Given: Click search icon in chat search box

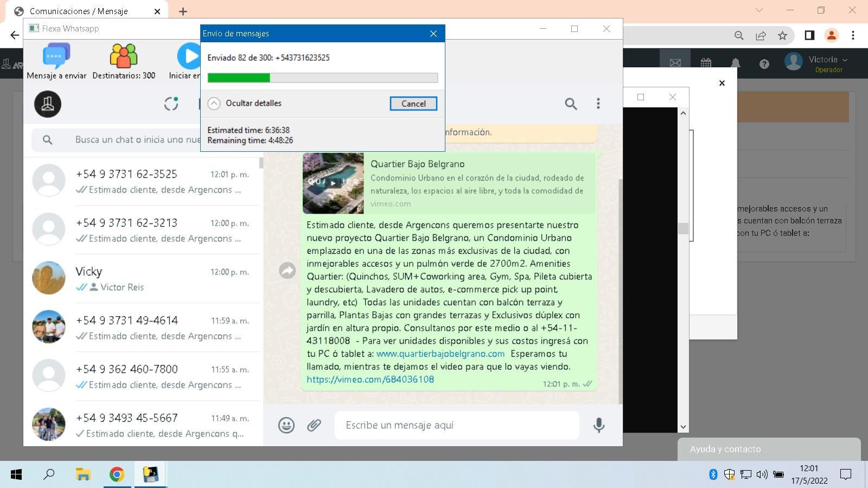Looking at the screenshot, I should [x=48, y=140].
